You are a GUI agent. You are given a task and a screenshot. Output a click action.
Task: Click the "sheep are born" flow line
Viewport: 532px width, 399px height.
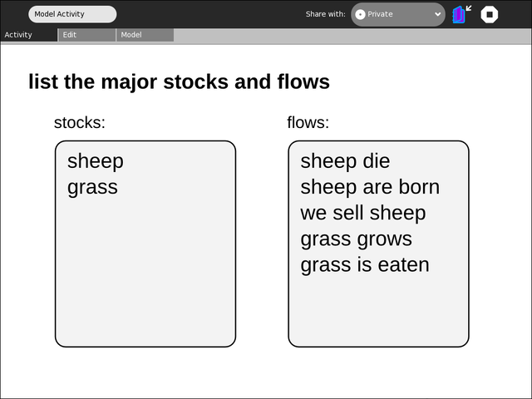(370, 187)
